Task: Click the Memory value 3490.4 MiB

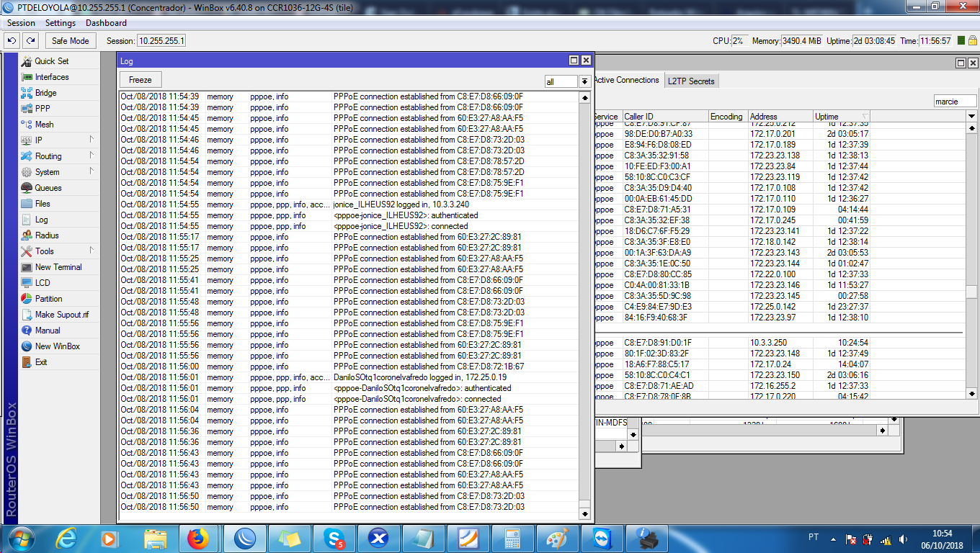Action: [x=801, y=41]
